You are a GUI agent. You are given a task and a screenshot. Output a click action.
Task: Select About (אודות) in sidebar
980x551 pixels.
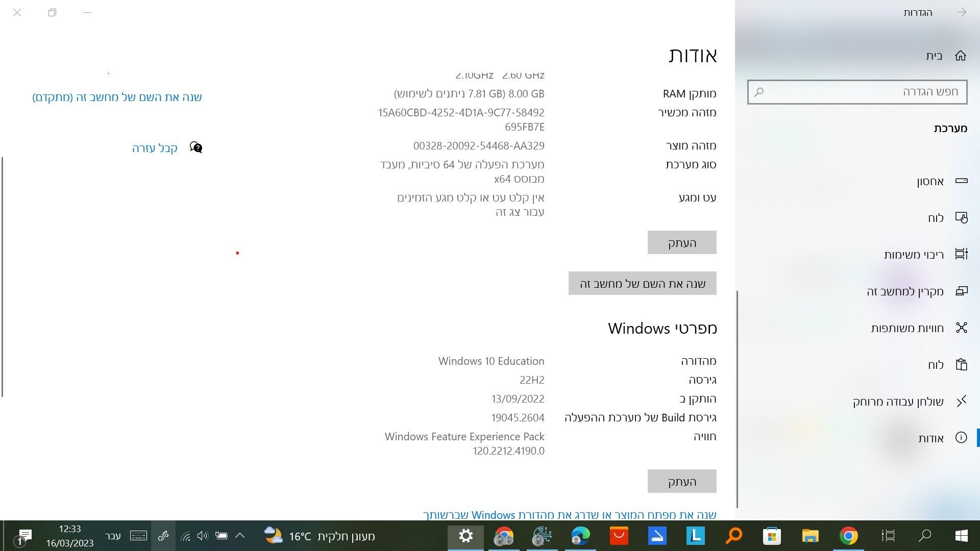(x=943, y=438)
